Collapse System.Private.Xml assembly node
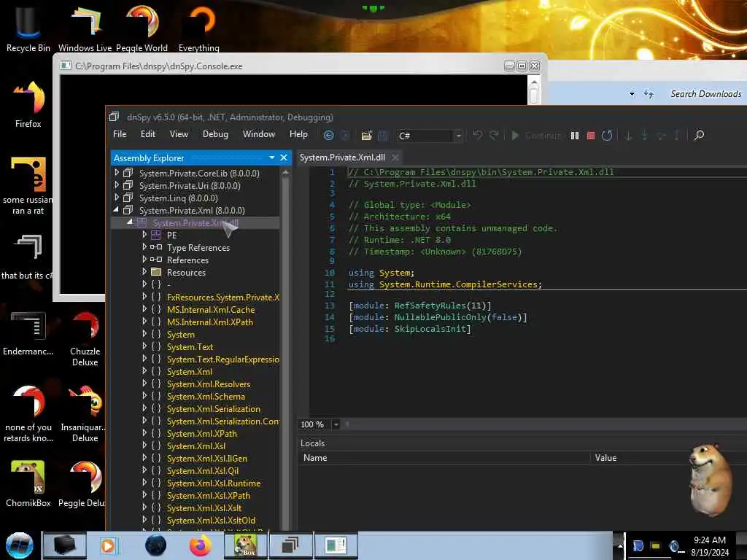The image size is (747, 560). (117, 209)
